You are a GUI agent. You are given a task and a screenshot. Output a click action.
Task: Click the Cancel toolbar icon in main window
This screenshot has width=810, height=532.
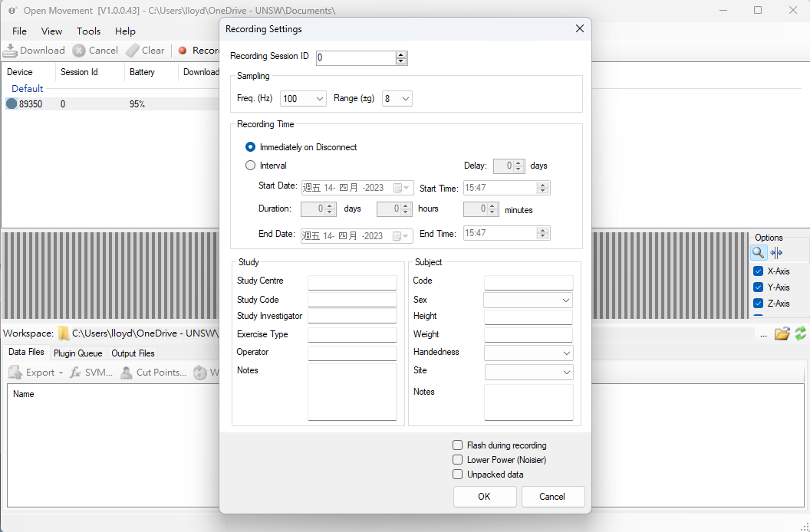point(79,50)
